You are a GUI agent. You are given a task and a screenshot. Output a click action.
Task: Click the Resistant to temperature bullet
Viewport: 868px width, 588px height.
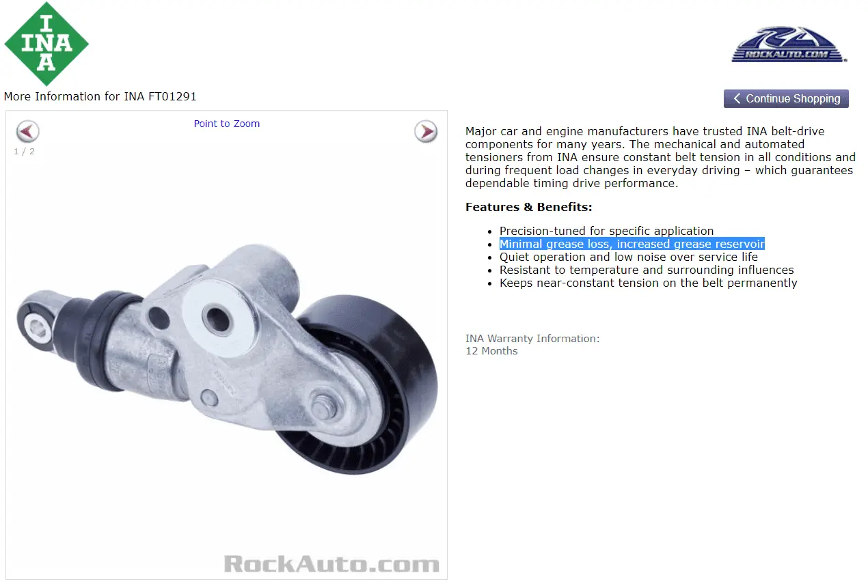click(x=647, y=270)
